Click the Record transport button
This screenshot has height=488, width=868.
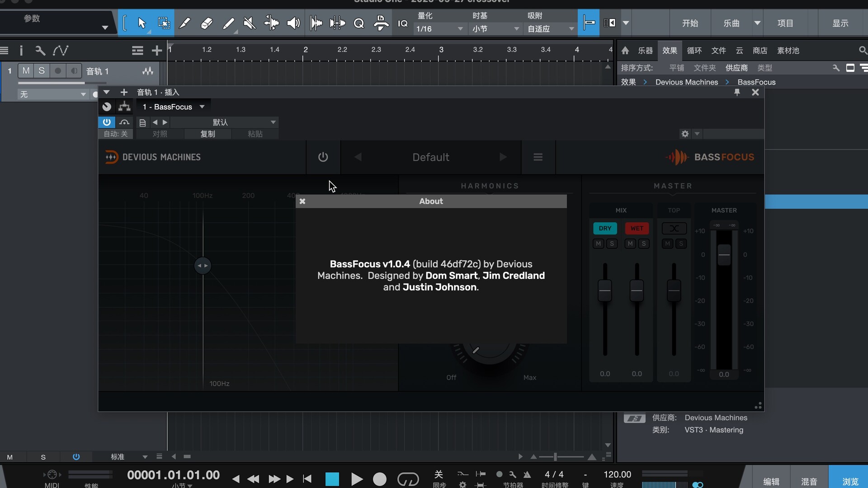pyautogui.click(x=380, y=479)
